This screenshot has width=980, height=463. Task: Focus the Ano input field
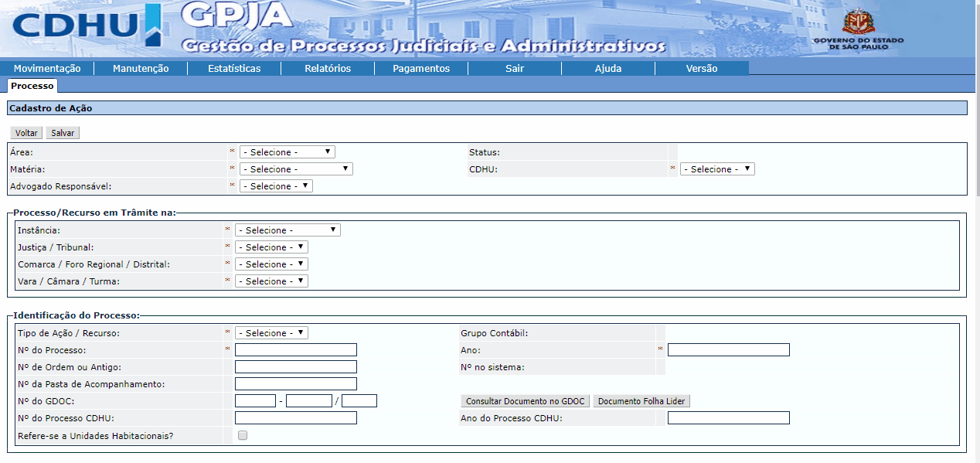tap(729, 350)
